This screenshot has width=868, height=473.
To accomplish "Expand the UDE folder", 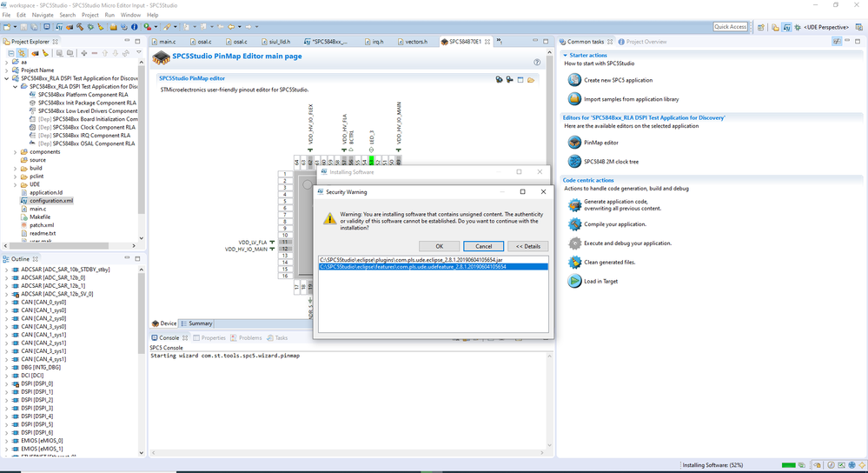I will 15,184.
